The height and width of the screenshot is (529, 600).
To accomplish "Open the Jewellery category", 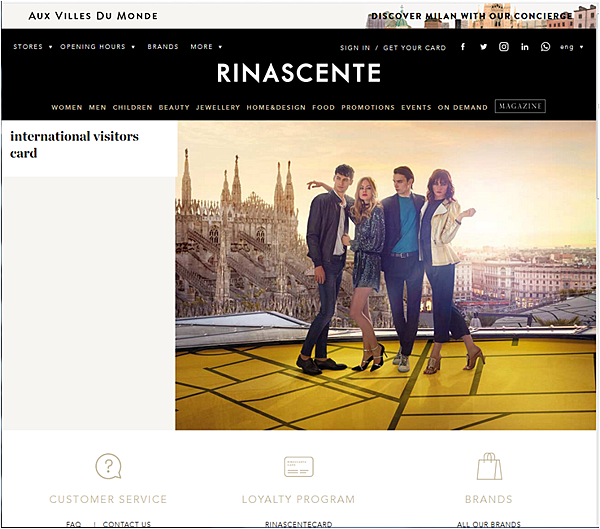I will pyautogui.click(x=218, y=108).
